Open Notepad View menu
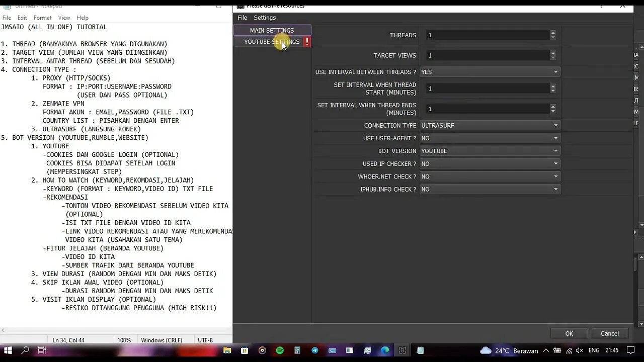644x362 pixels. point(64,18)
